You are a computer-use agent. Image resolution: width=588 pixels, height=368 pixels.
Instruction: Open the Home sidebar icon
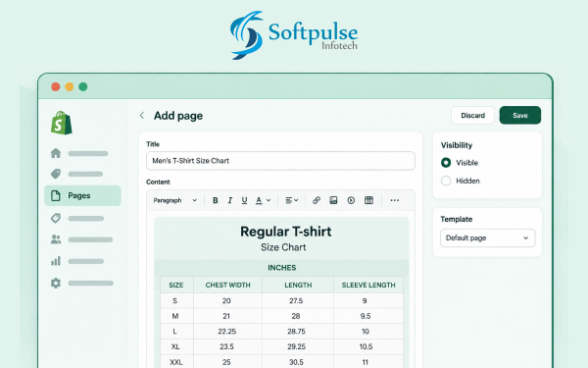tap(56, 153)
